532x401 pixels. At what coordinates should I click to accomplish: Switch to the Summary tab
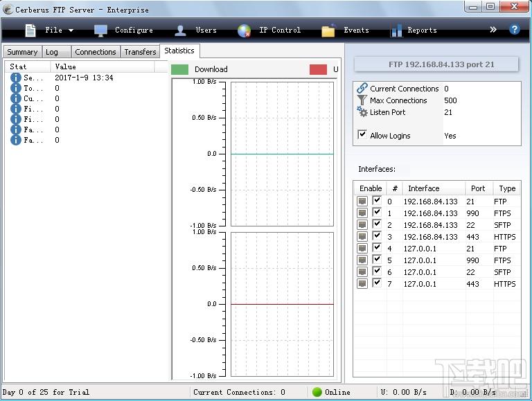[x=22, y=52]
